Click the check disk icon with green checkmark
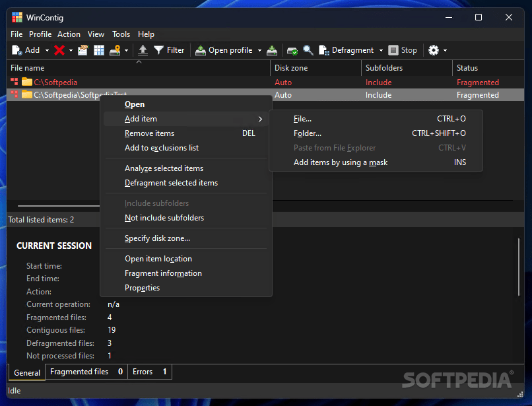The width and height of the screenshot is (532, 406). 292,51
